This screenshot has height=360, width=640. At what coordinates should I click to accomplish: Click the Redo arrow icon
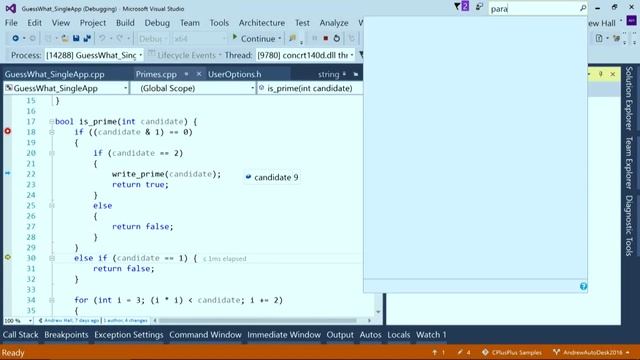click(119, 38)
